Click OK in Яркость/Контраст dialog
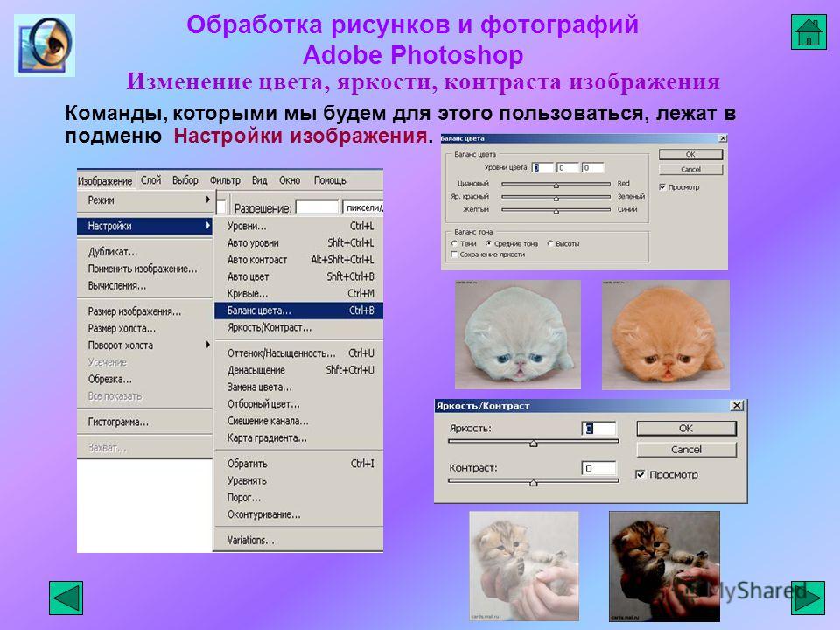 [686, 428]
